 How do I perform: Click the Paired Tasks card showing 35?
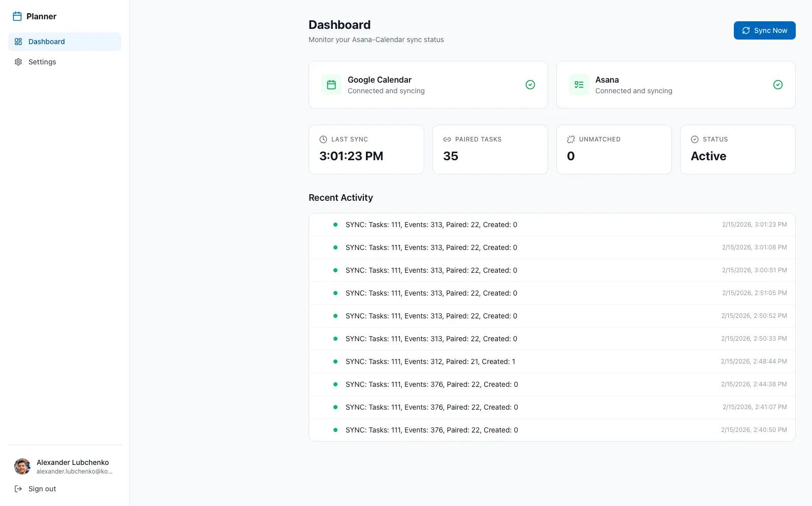click(490, 150)
